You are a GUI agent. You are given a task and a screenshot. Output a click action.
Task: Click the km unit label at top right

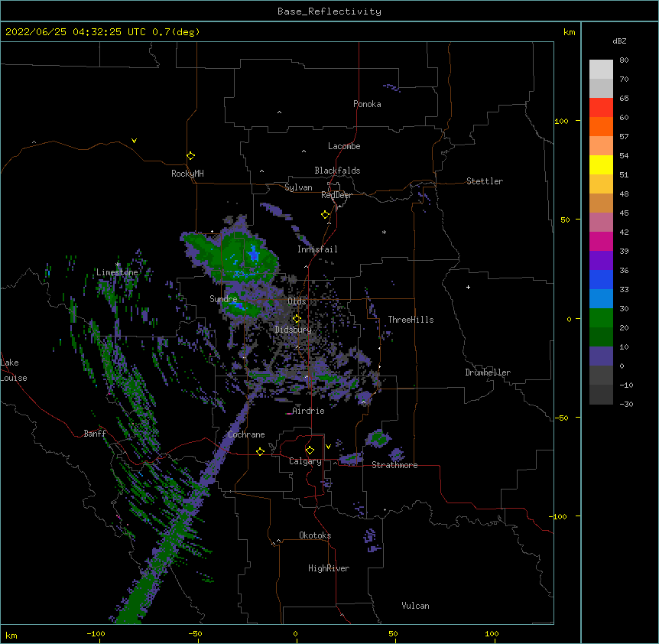(x=570, y=32)
